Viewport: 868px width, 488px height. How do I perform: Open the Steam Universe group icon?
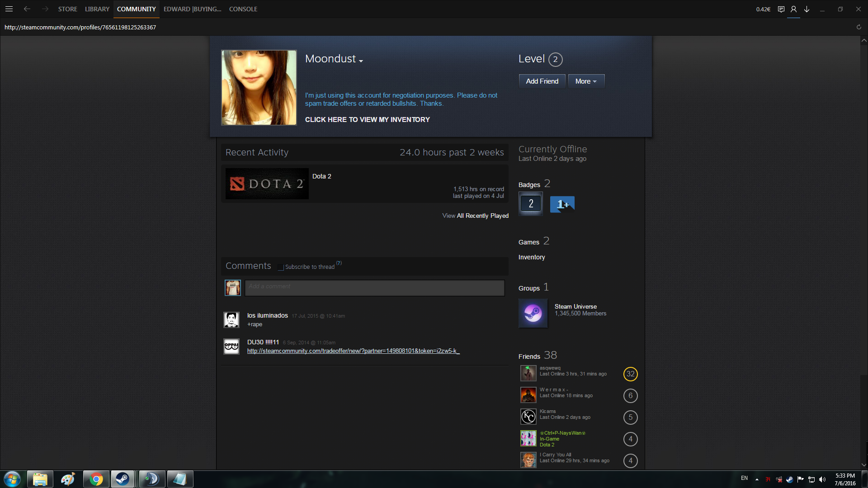[533, 313]
